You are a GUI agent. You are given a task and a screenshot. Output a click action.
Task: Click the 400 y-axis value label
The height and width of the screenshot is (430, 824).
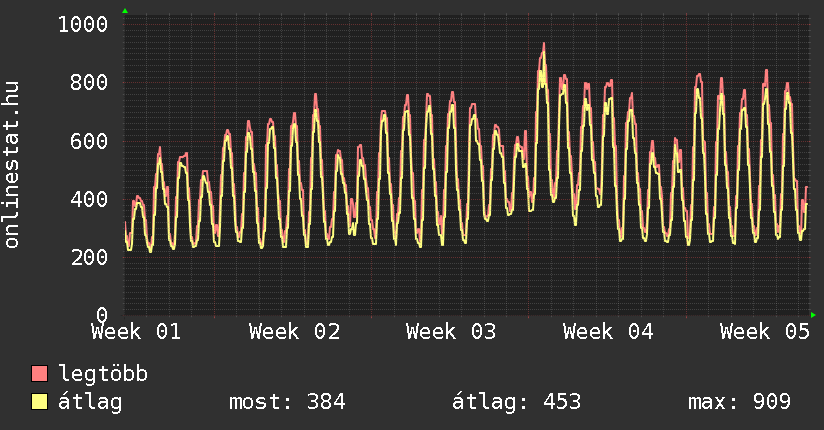pyautogui.click(x=88, y=199)
